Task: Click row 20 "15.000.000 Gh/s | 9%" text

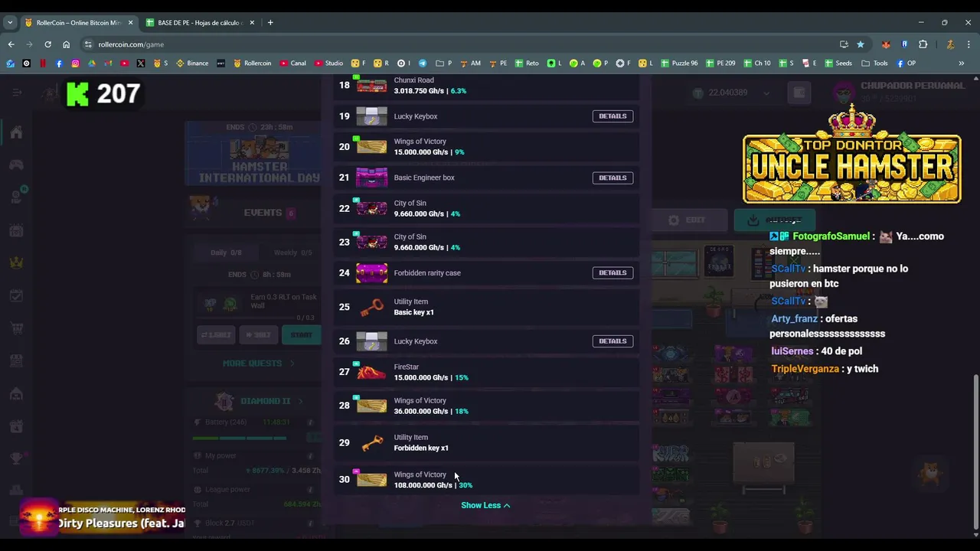Action: 430,152
